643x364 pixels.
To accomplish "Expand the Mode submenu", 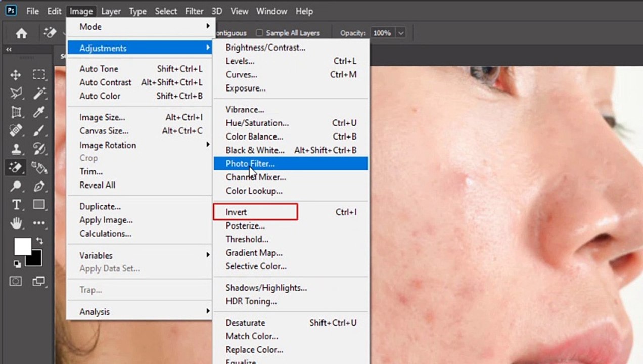I will click(x=207, y=26).
